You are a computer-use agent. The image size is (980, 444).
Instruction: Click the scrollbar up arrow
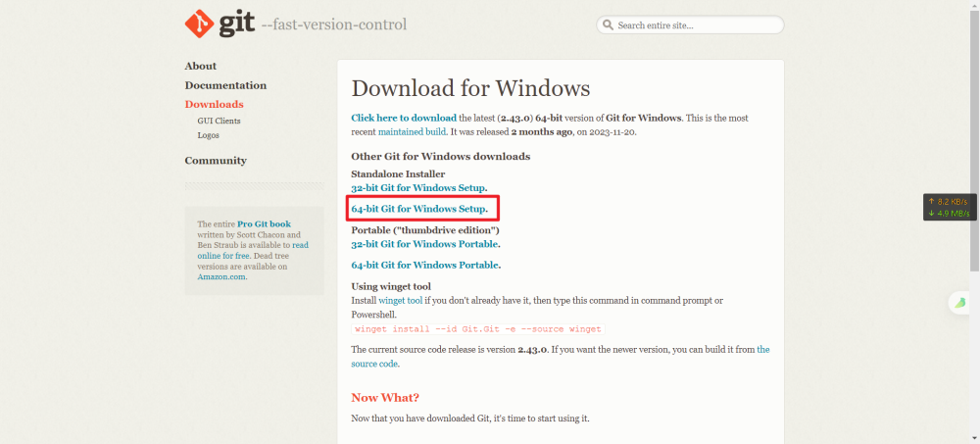point(975,4)
